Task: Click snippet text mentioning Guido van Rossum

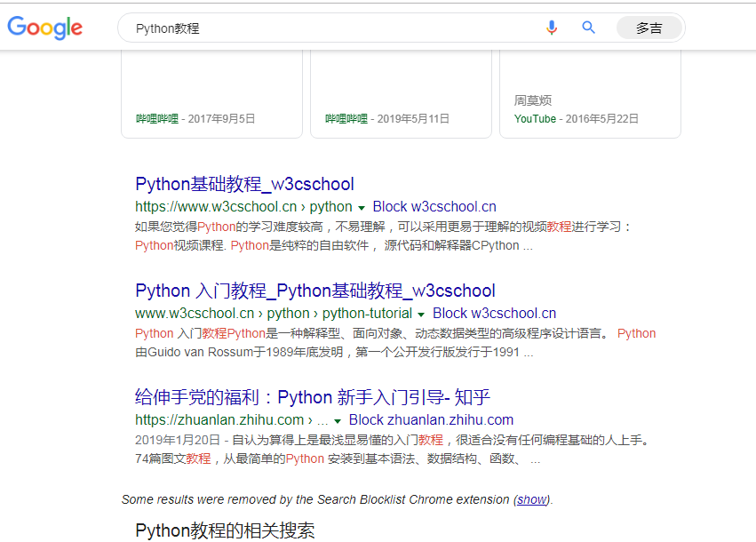Action: [x=334, y=352]
